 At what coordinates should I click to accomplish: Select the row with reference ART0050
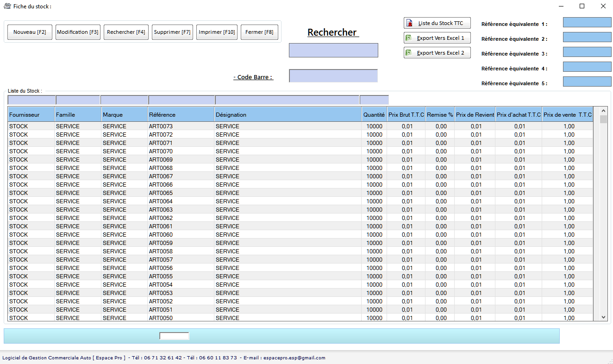click(300, 318)
